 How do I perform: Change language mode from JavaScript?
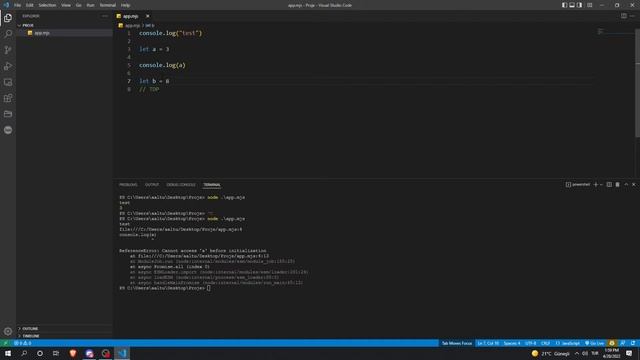(x=568, y=343)
